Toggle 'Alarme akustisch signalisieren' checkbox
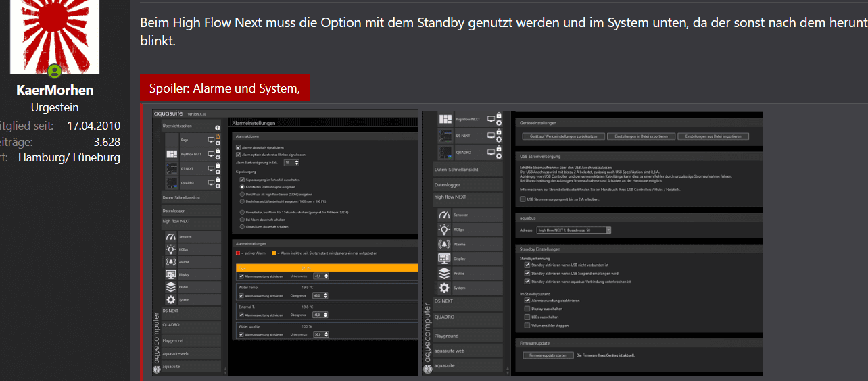 (238, 147)
